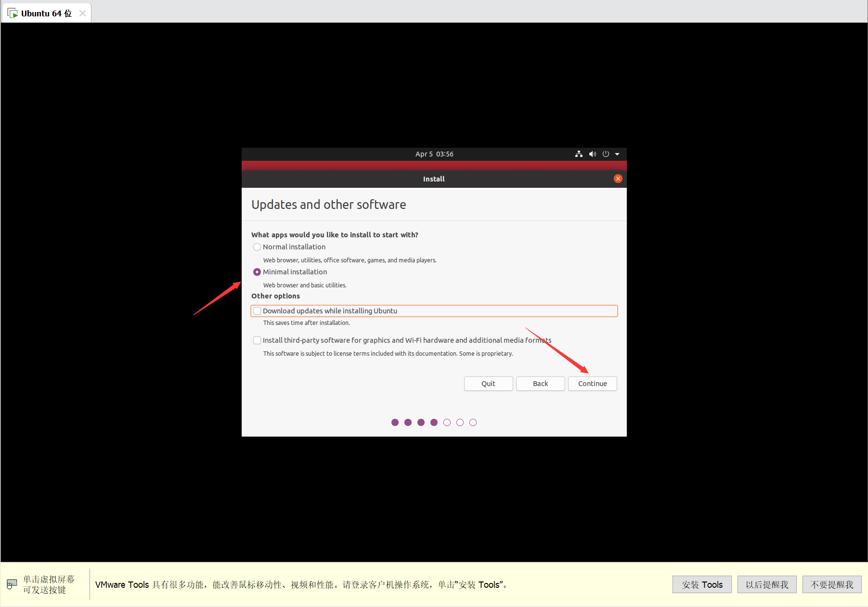
Task: Click the volume speaker icon in top bar
Action: point(592,154)
